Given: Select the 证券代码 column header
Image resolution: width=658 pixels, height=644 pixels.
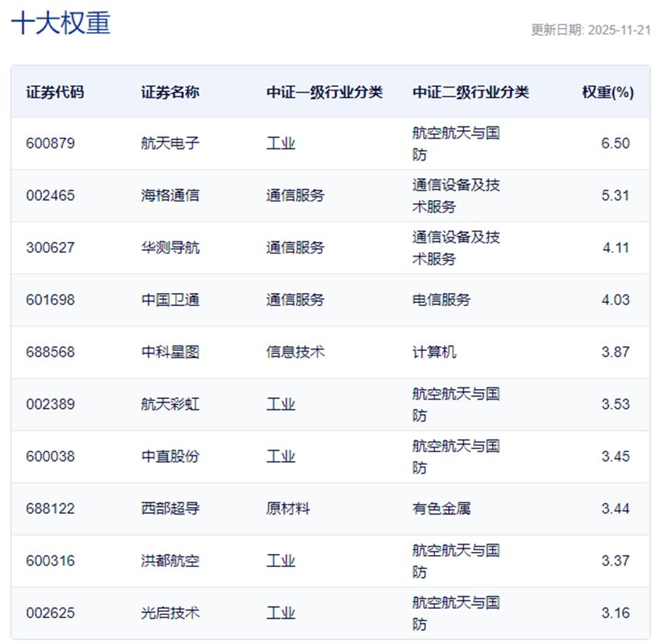Looking at the screenshot, I should [x=55, y=92].
